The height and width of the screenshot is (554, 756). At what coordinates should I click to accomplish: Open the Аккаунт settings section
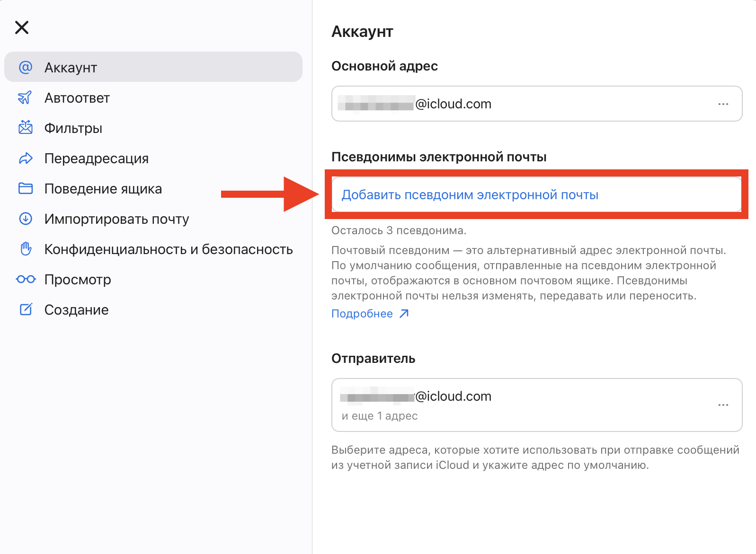pyautogui.click(x=71, y=67)
